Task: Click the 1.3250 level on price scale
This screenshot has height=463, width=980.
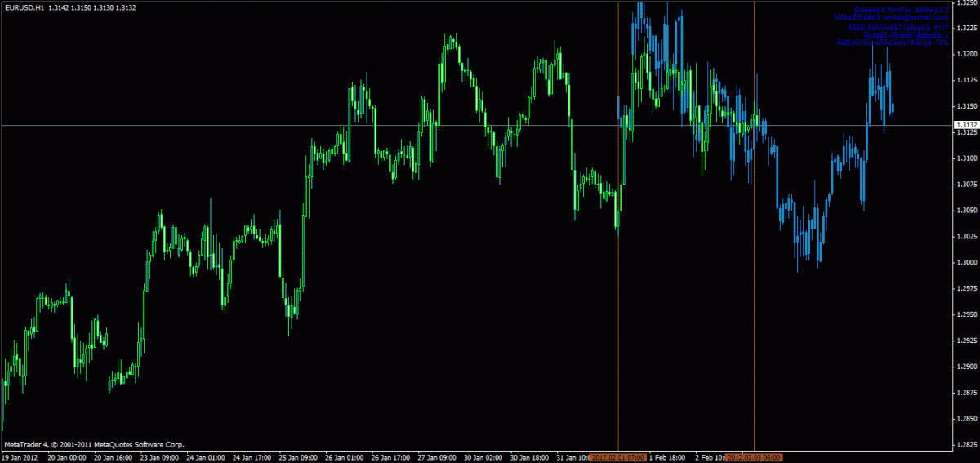Action: [x=967, y=2]
